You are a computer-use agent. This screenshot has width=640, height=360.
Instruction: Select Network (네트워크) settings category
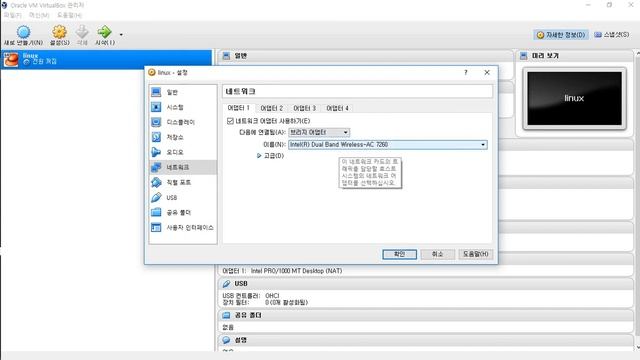click(183, 167)
